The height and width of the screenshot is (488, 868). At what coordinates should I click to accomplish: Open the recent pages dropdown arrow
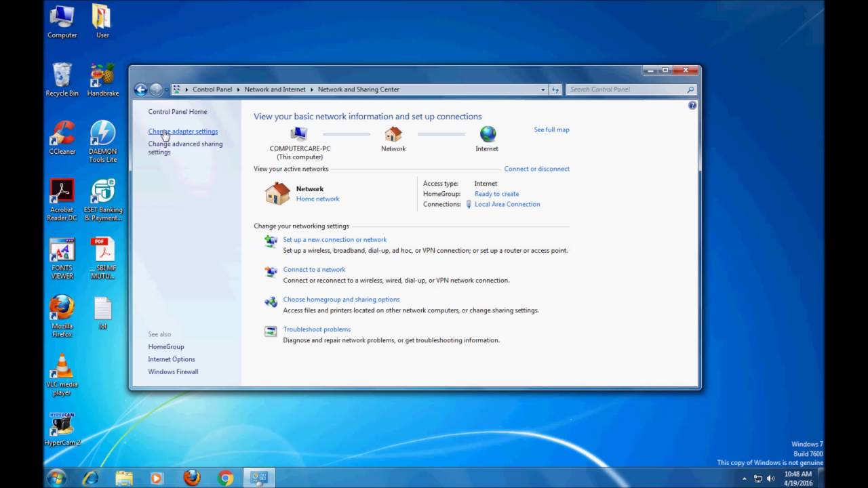165,89
